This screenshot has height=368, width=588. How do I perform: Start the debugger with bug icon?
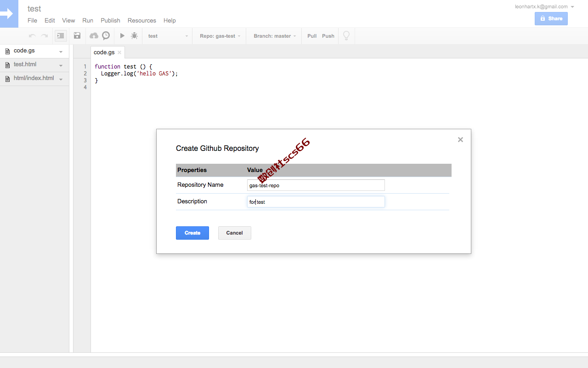pyautogui.click(x=134, y=36)
